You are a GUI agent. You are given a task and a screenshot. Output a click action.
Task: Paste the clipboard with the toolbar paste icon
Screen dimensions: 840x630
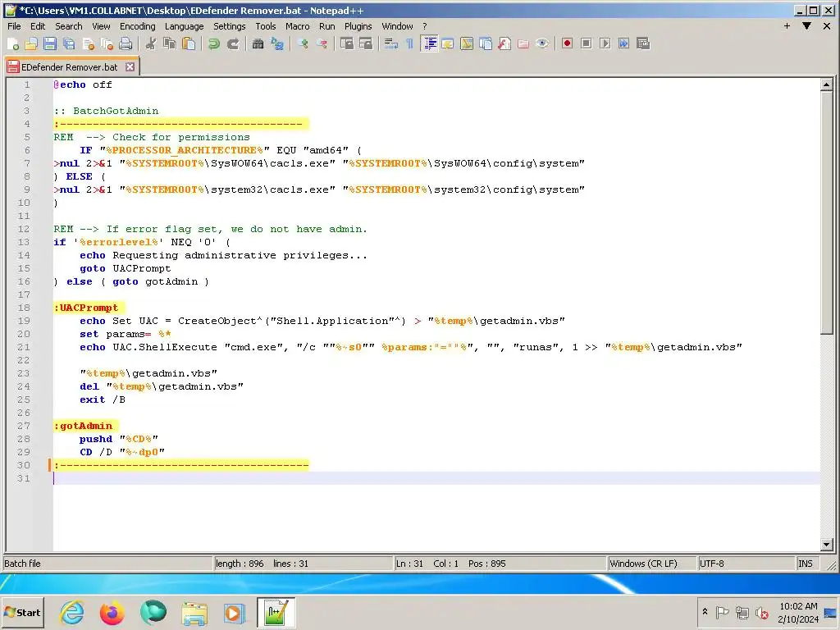pyautogui.click(x=189, y=44)
